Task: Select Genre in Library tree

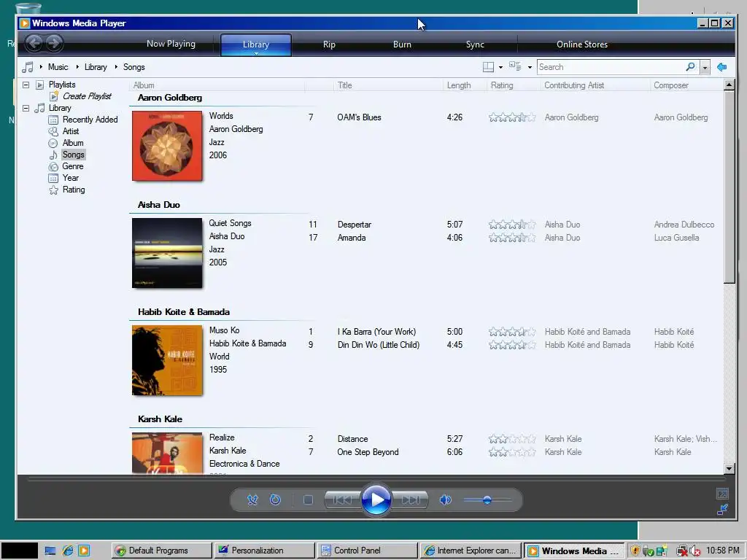Action: tap(73, 166)
